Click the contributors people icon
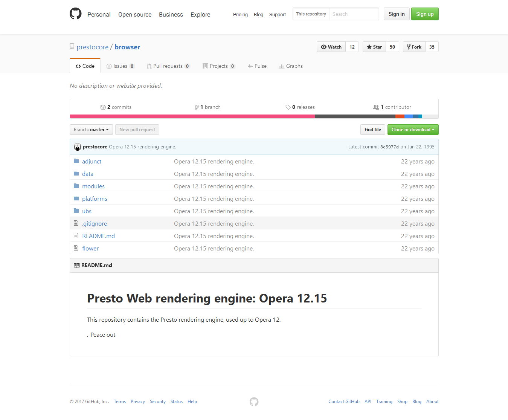This screenshot has height=420, width=508. [x=376, y=107]
